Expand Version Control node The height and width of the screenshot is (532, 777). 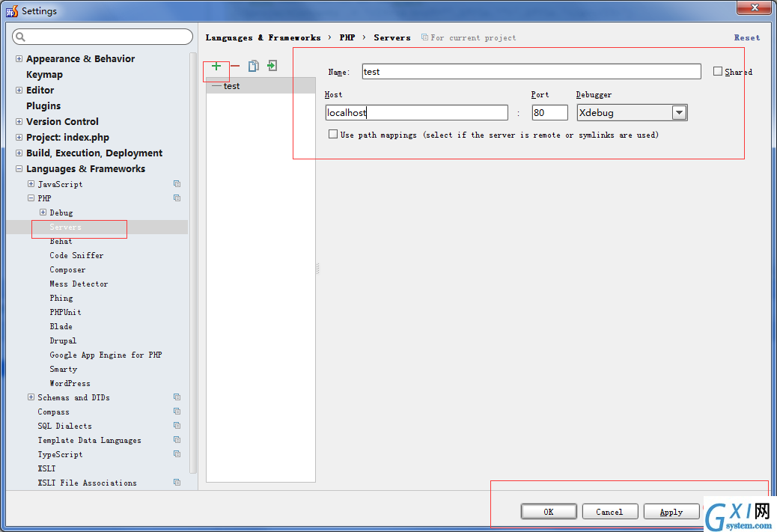click(19, 121)
